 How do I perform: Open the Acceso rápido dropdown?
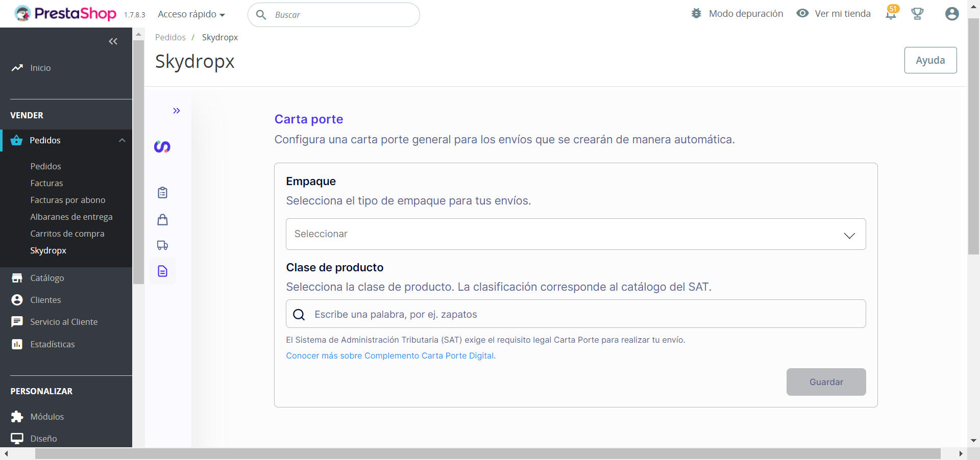(191, 14)
